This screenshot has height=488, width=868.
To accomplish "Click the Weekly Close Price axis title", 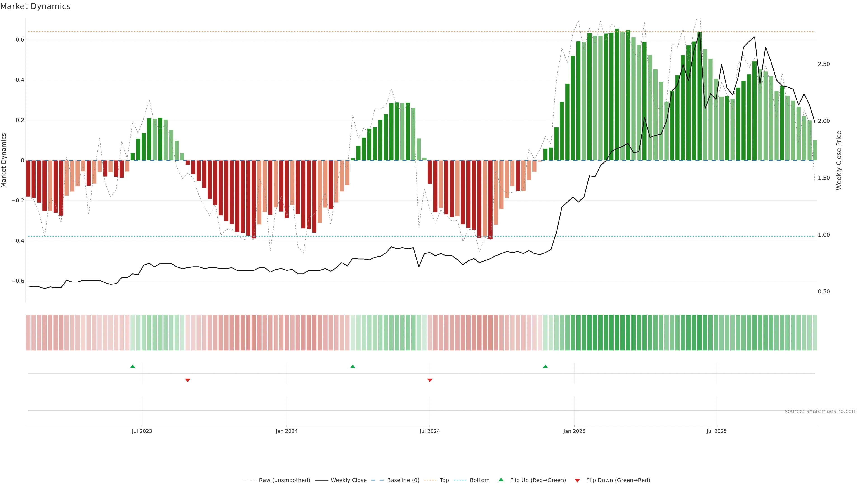I will coord(839,160).
